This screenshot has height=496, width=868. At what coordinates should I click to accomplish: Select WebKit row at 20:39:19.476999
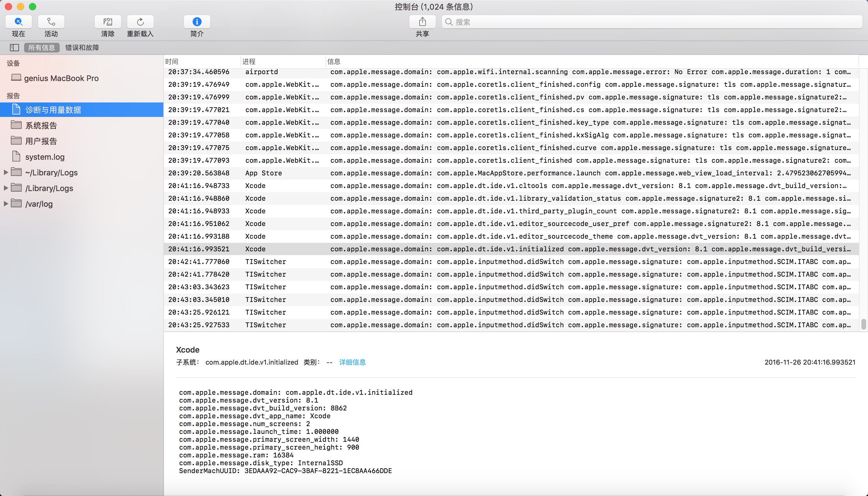(511, 97)
